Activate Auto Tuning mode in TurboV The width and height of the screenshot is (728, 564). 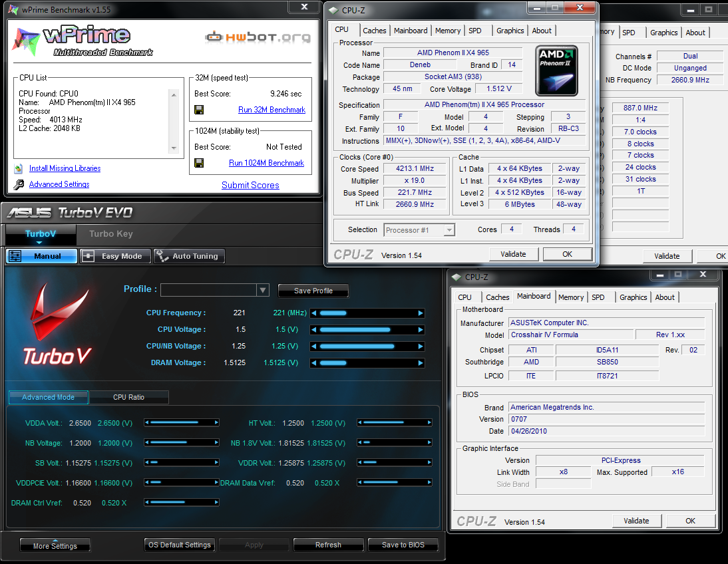pos(189,256)
